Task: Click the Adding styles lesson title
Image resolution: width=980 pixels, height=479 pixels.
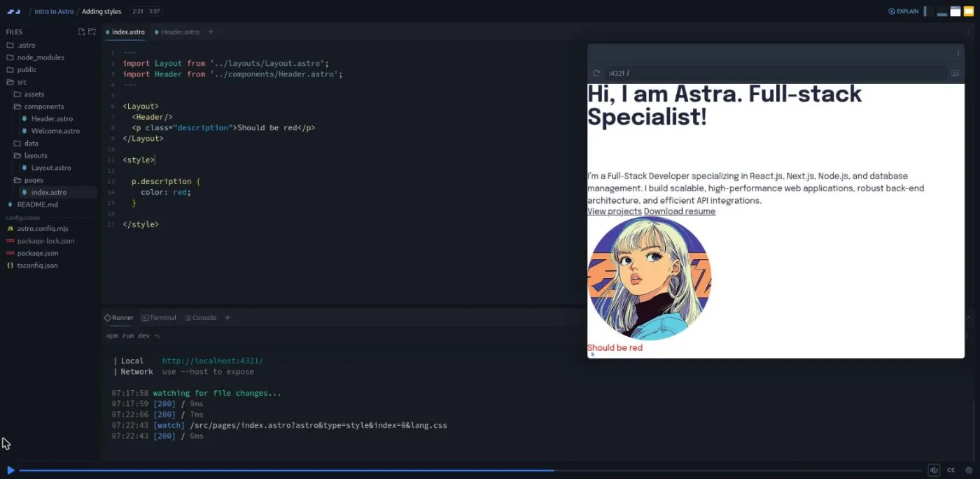Action: (101, 11)
